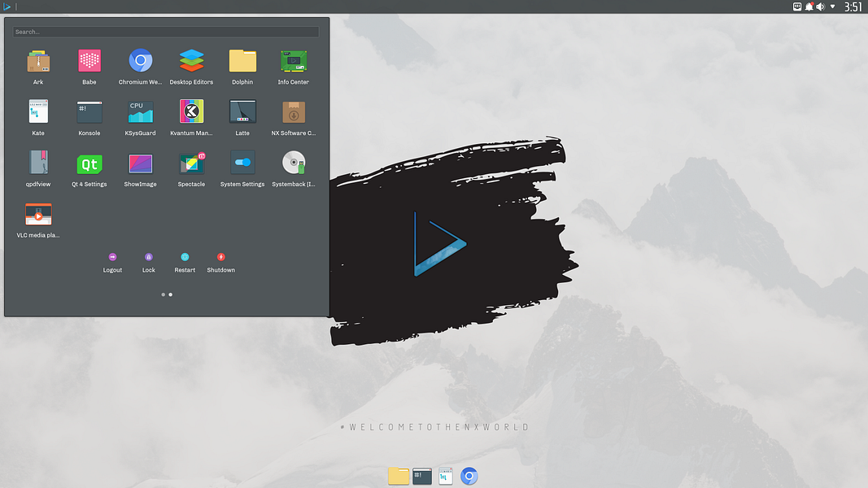868x488 pixels.
Task: Click the Lock screen button
Action: [x=148, y=263]
